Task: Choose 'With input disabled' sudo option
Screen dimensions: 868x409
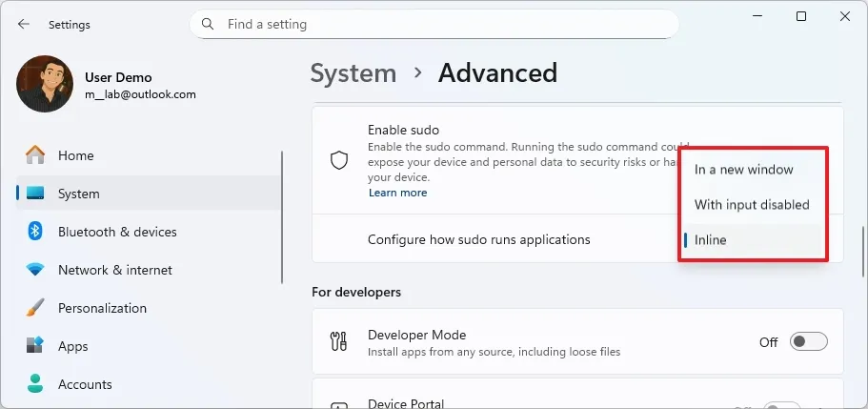Action: click(753, 204)
